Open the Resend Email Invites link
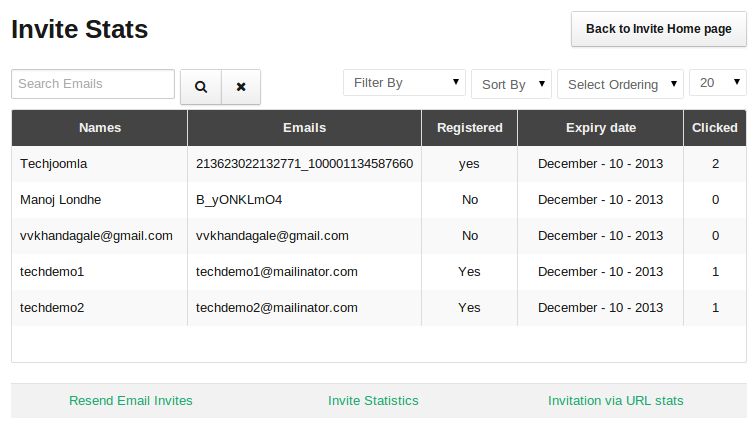The height and width of the screenshot is (429, 756). click(x=131, y=400)
